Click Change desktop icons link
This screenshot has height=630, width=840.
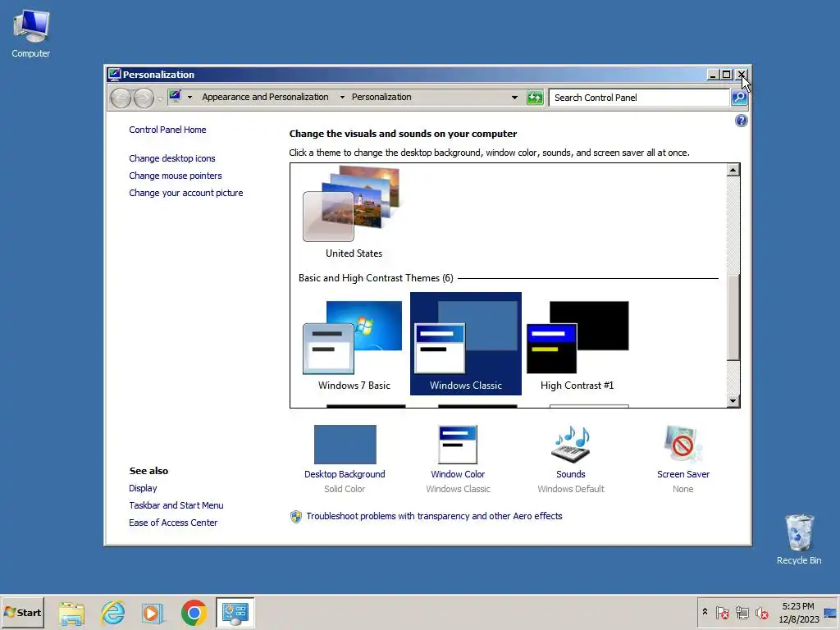point(172,158)
